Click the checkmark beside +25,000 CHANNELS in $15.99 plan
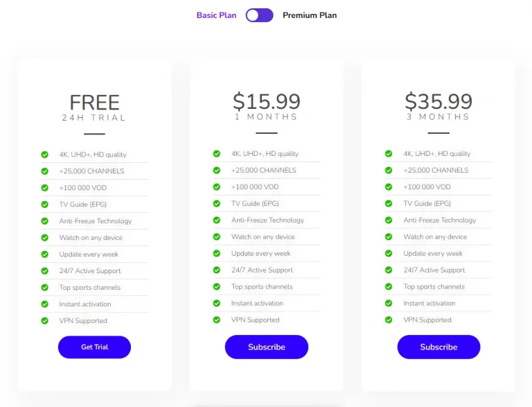The width and height of the screenshot is (532, 407). [x=217, y=170]
